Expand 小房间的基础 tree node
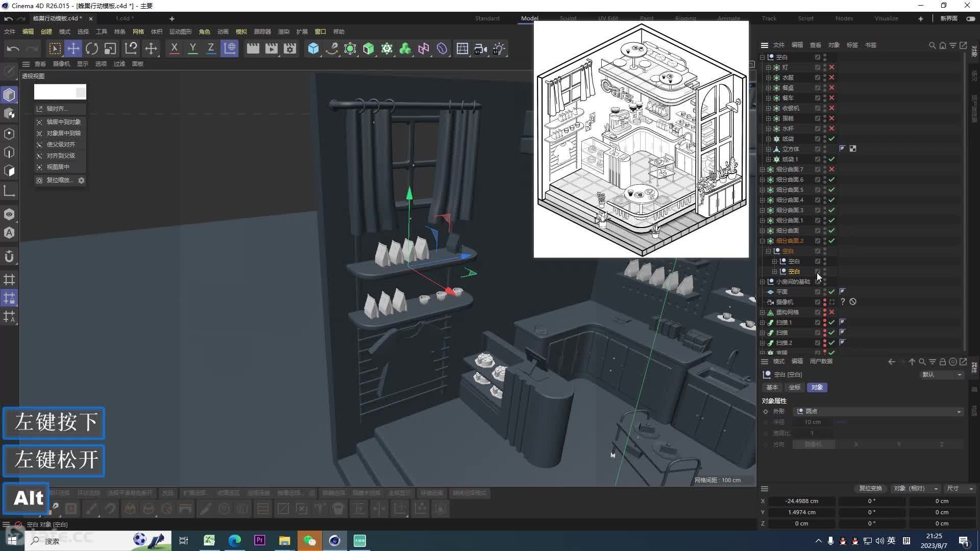This screenshot has width=980, height=551. click(x=763, y=282)
